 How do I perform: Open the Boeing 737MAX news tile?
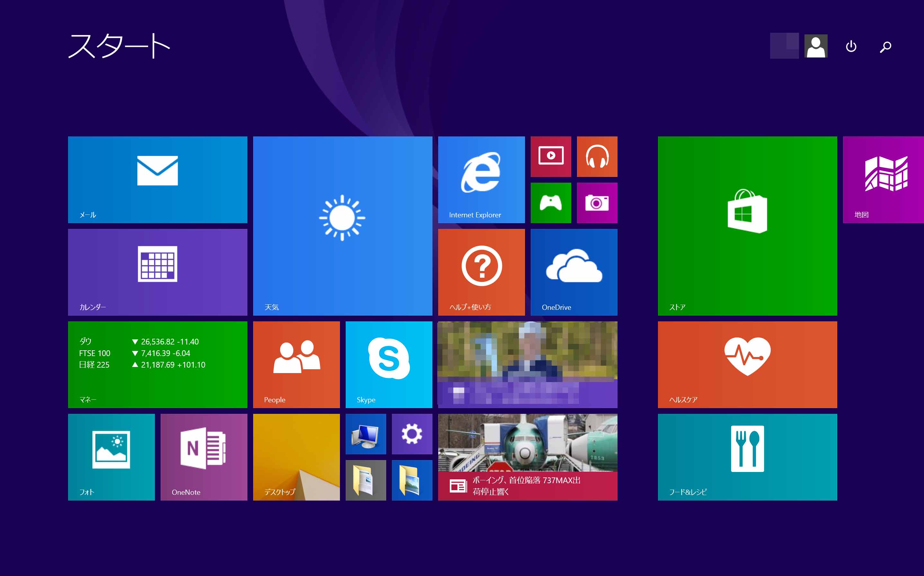(x=527, y=457)
